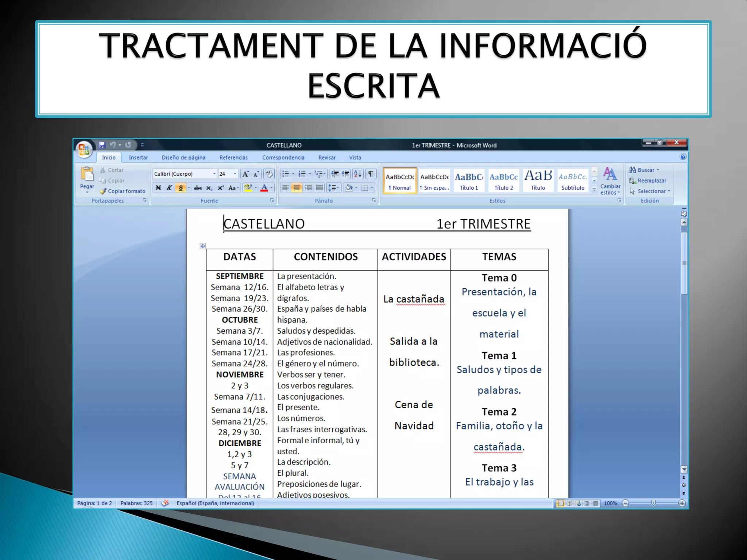
Task: Open the Calibri (Cuerpo) font dropdown
Action: (214, 174)
